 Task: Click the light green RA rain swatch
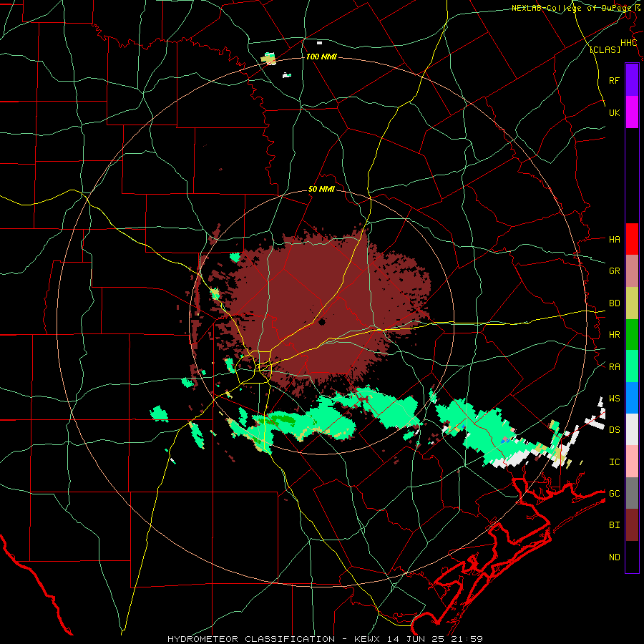[632, 366]
